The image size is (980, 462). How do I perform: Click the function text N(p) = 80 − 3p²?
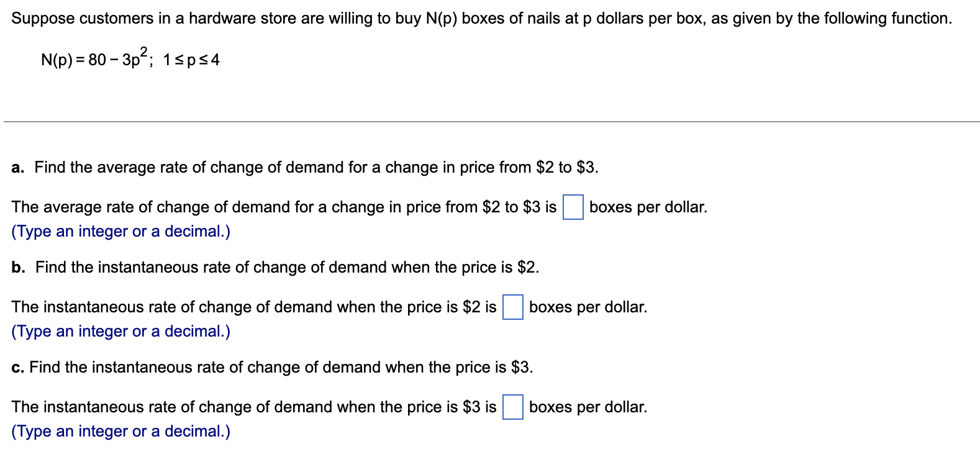(x=94, y=58)
